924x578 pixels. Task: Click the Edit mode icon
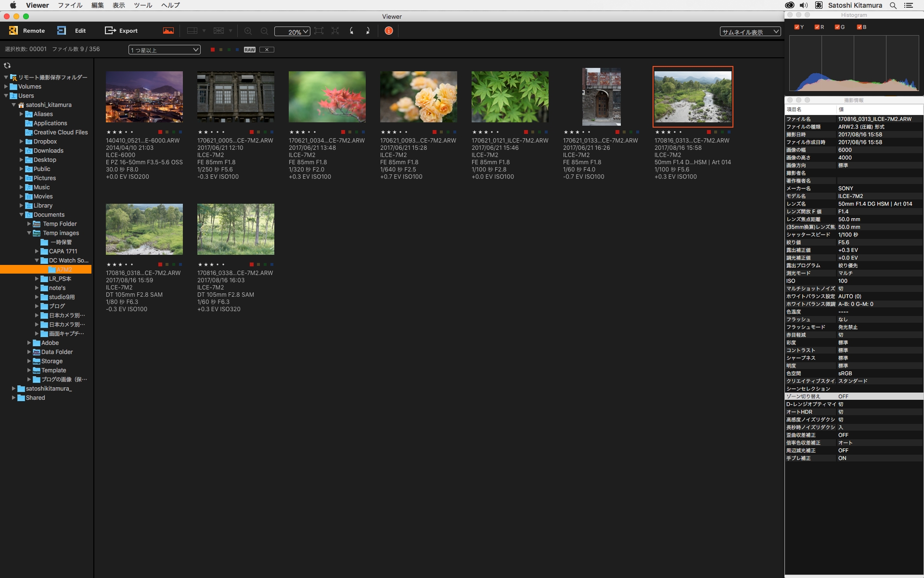click(62, 30)
